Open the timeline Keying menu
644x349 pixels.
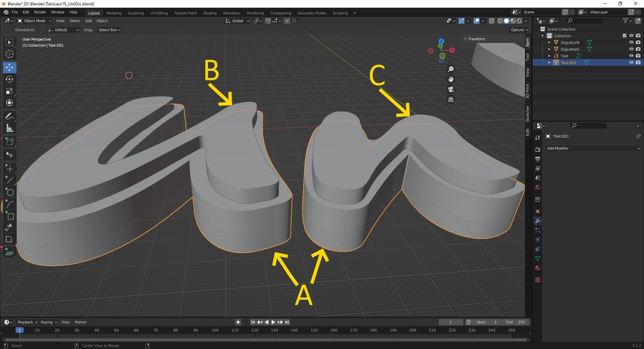48,322
